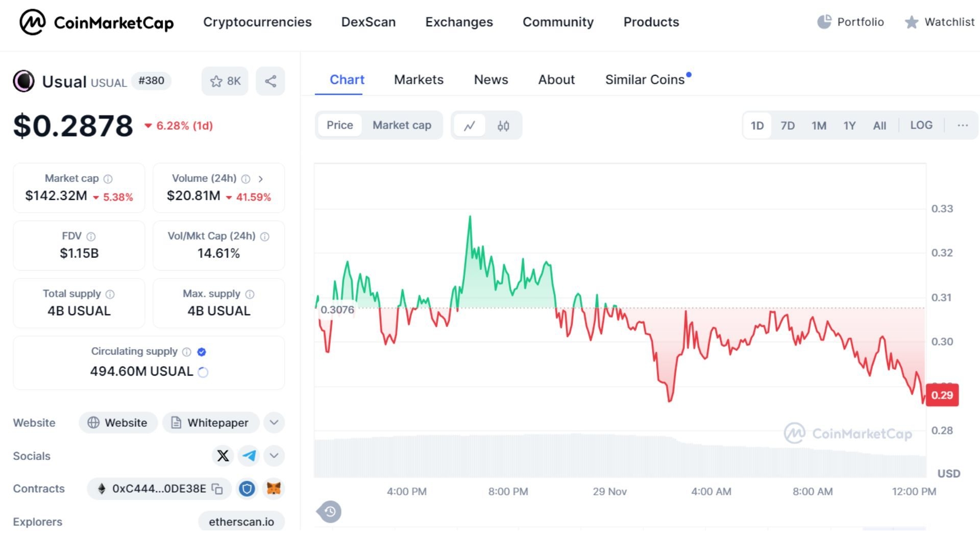980x534 pixels.
Task: Show Circulating supply info icon
Action: tap(186, 352)
